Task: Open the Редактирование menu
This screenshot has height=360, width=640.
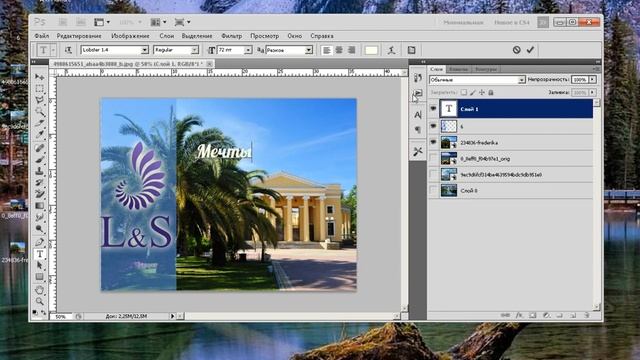Action: 79,36
